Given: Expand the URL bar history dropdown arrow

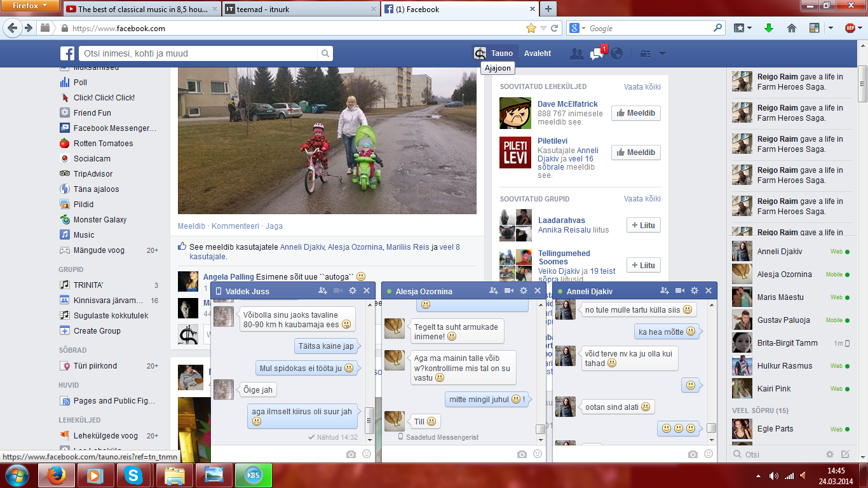Looking at the screenshot, I should coord(543,28).
